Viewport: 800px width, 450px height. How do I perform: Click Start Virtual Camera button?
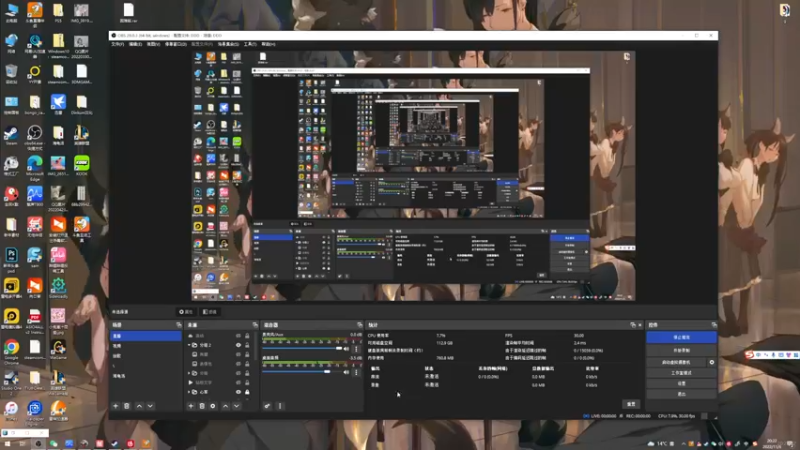pyautogui.click(x=676, y=362)
